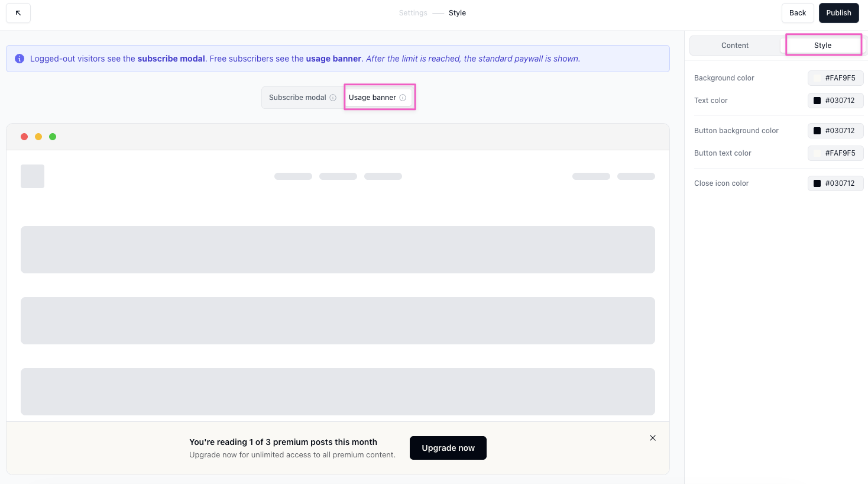The width and height of the screenshot is (868, 484).
Task: Open the Background color swatch
Action: (x=817, y=78)
